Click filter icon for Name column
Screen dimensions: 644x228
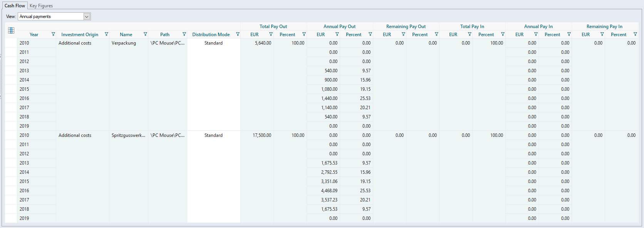[x=145, y=34]
